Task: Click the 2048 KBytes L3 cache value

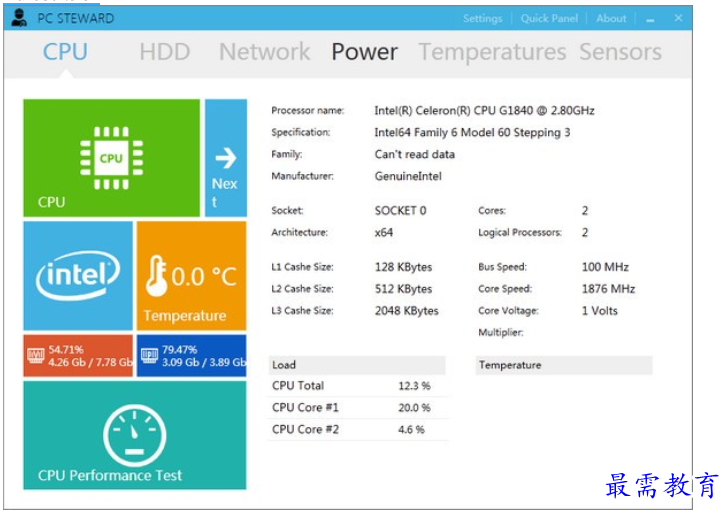Action: tap(407, 311)
